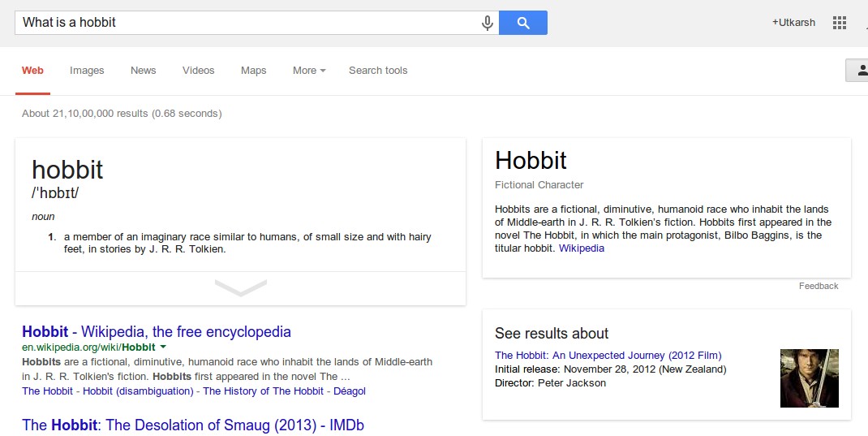Open the Videos tab

coord(198,71)
